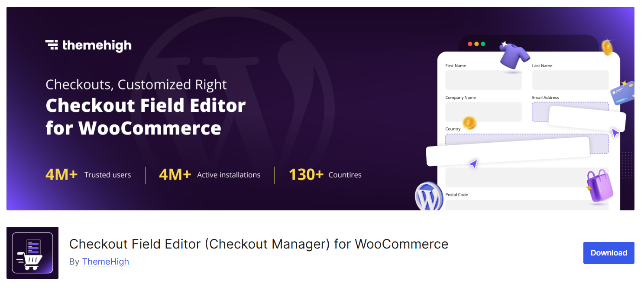Click the blue credit card icon

[622, 92]
